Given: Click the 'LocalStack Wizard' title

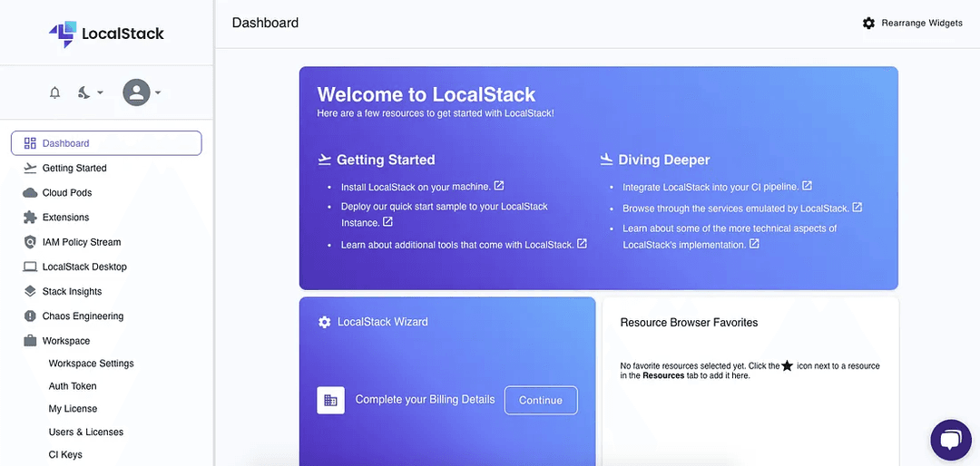Looking at the screenshot, I should pos(383,323).
